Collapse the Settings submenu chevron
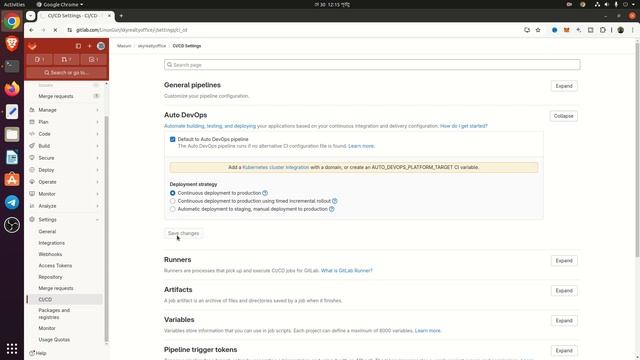640x360 pixels. (97, 220)
